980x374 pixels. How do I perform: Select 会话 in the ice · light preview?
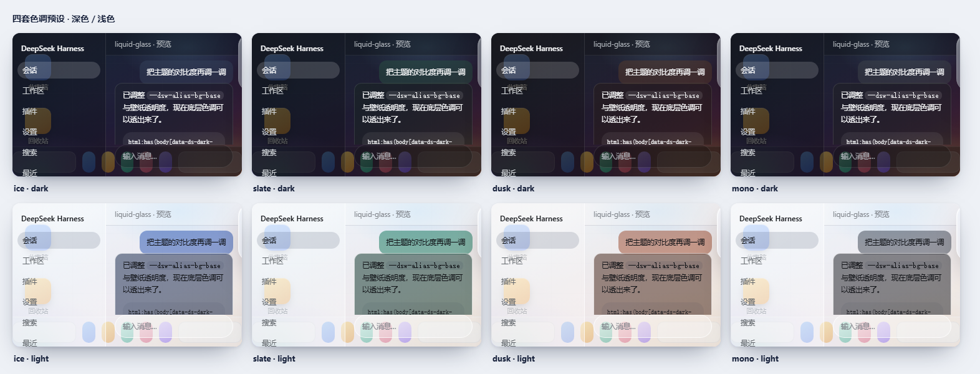[59, 240]
